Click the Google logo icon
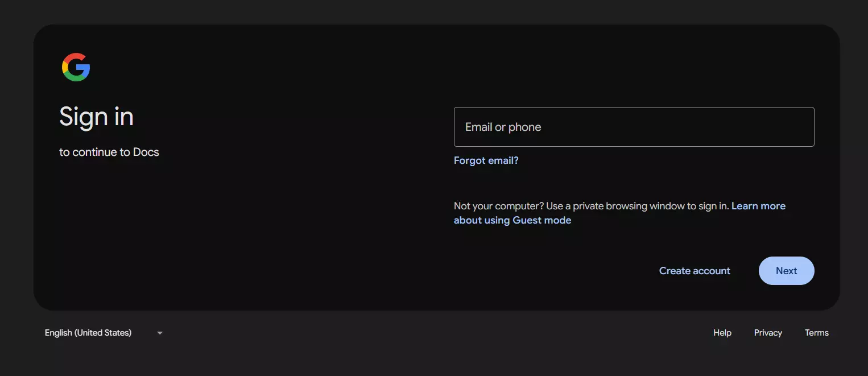Viewport: 868px width, 376px height. point(76,67)
